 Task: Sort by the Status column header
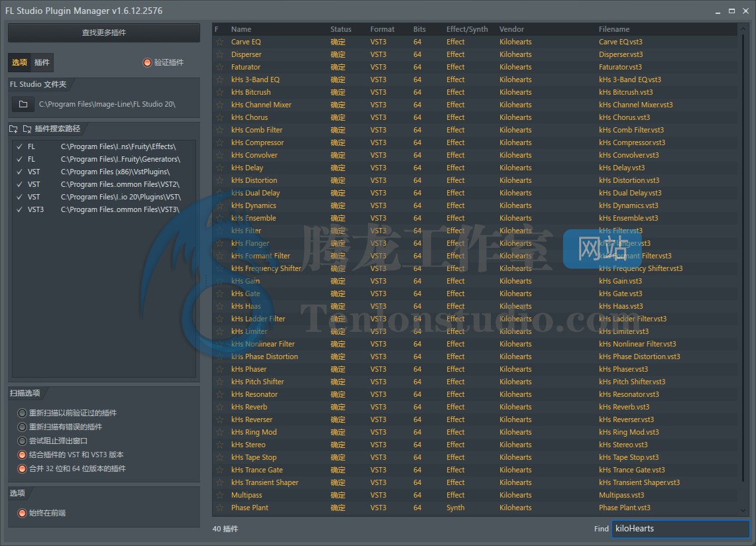tap(341, 29)
